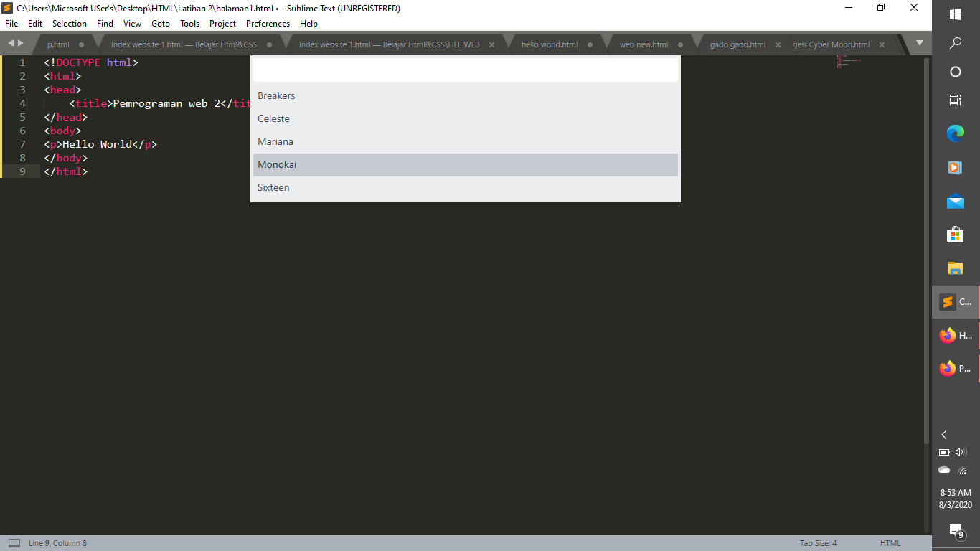Image resolution: width=980 pixels, height=551 pixels.
Task: Click the minimap code preview
Action: (x=848, y=62)
